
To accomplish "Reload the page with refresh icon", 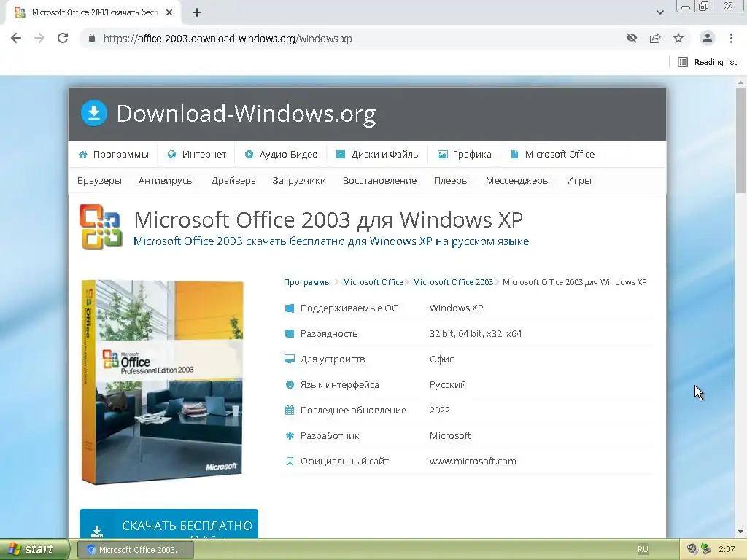I will (x=63, y=38).
